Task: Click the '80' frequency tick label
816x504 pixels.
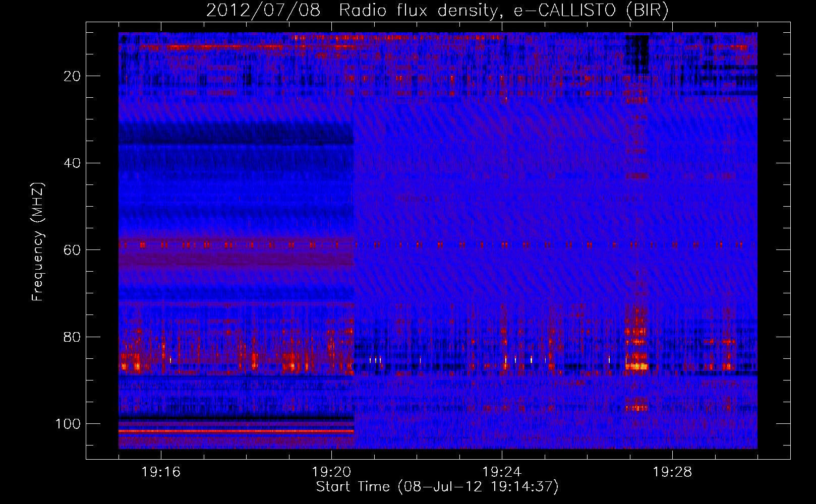Action: tap(73, 337)
